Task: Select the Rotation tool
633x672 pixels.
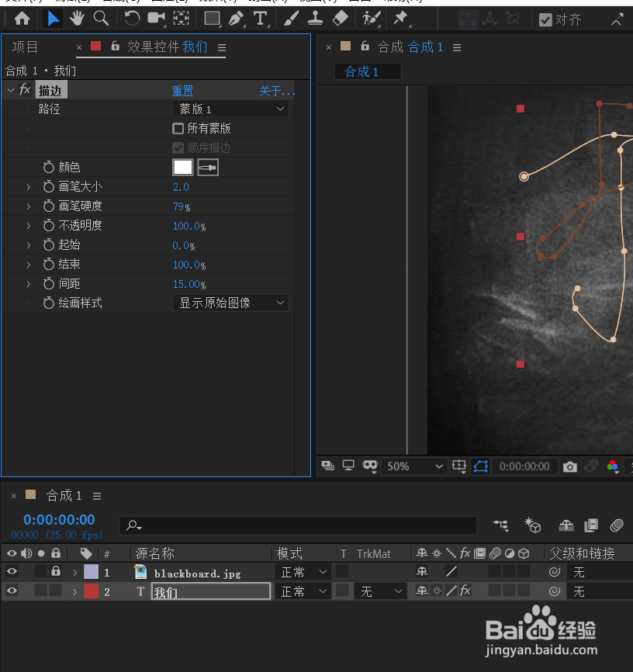Action: [132, 19]
